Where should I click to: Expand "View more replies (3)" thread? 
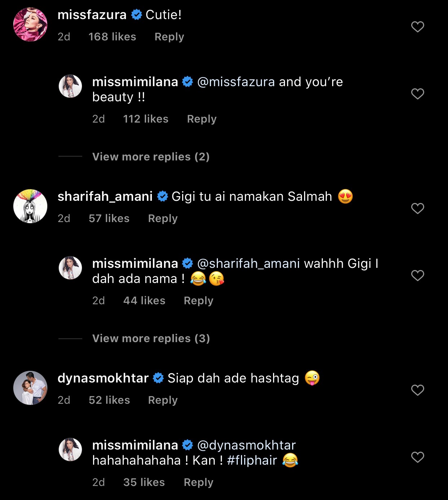pyautogui.click(x=151, y=339)
